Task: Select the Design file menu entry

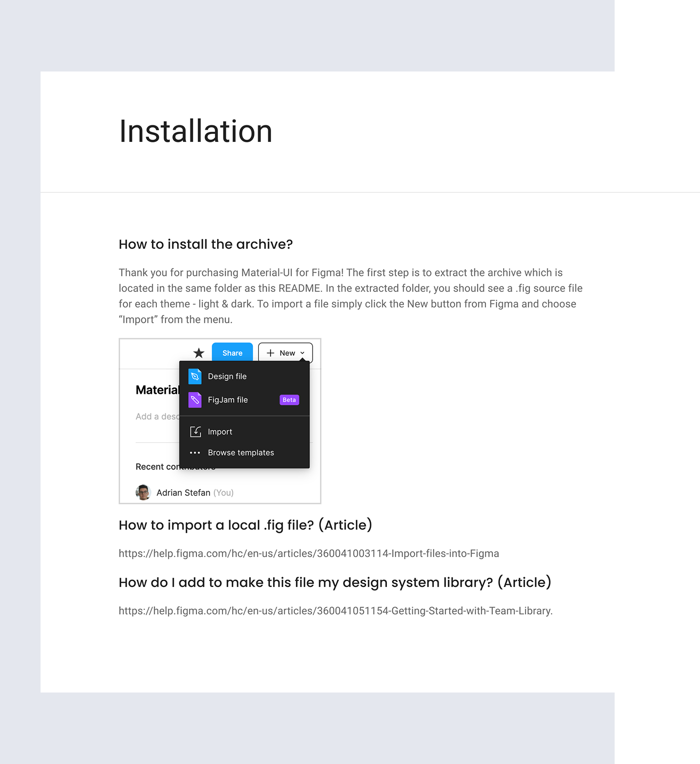Action: tap(244, 376)
